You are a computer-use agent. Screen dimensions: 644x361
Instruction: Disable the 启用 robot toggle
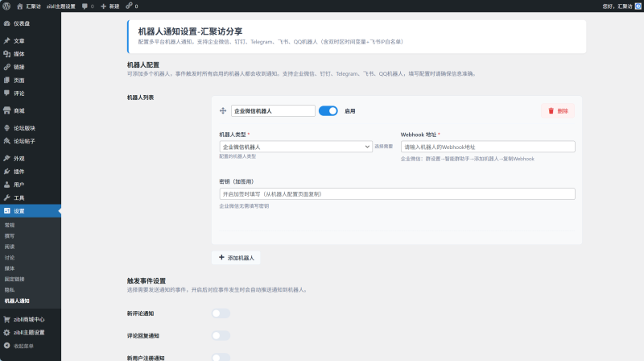[x=328, y=111]
